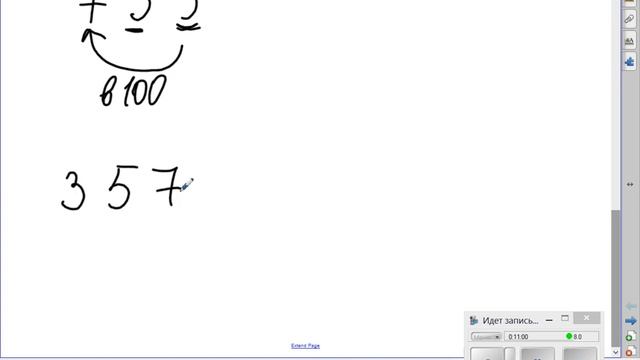Click the record button in the recorder window
Image resolution: width=640 pixels, height=360 pixels.
pyautogui.click(x=487, y=354)
